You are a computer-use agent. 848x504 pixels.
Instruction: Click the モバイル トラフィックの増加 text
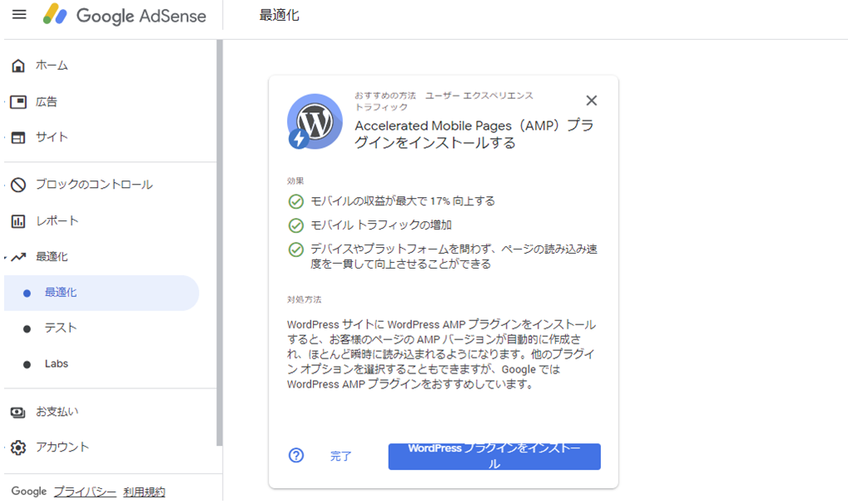(x=381, y=225)
